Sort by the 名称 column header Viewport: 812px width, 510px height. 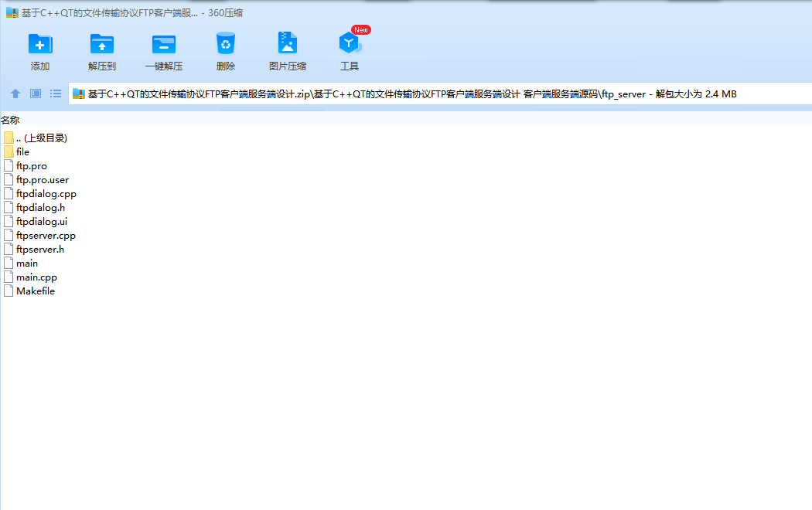(10, 120)
